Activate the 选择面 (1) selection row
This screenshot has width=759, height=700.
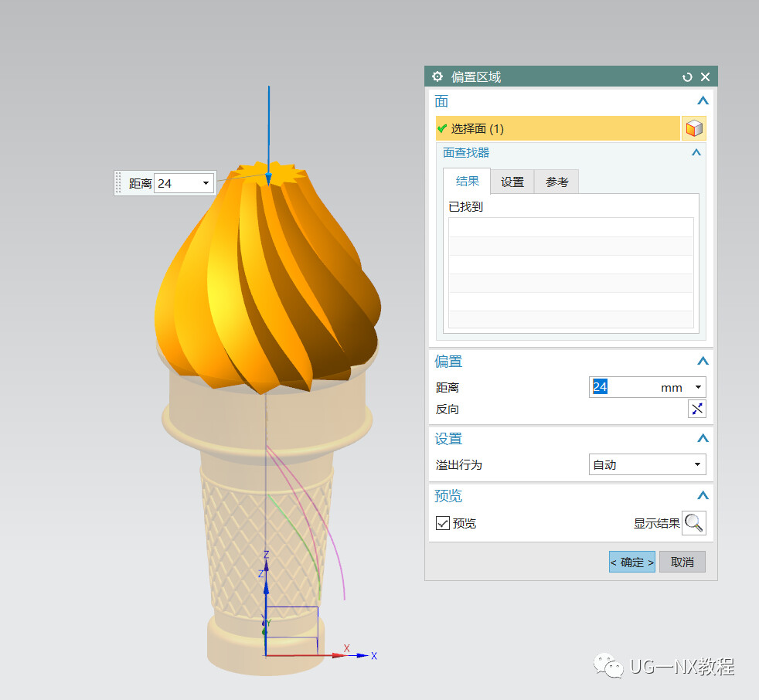point(557,128)
